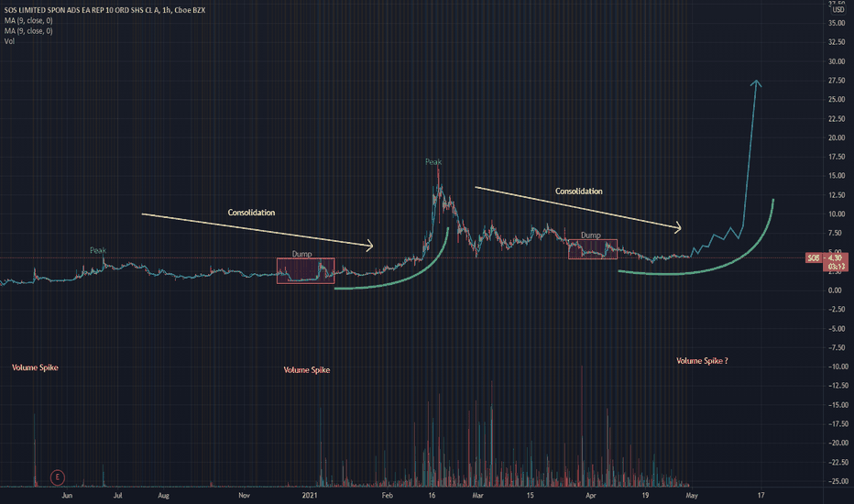Click the Apr label on time axis

click(591, 495)
